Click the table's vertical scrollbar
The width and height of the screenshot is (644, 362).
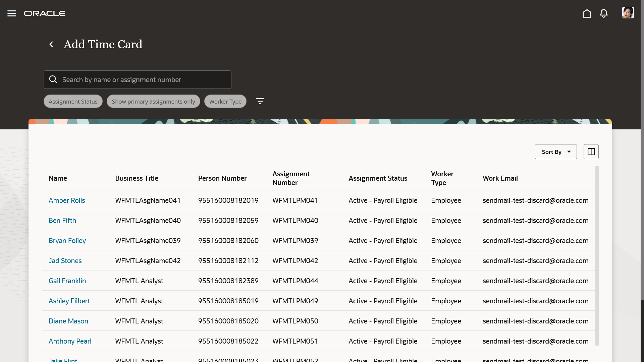(x=597, y=255)
